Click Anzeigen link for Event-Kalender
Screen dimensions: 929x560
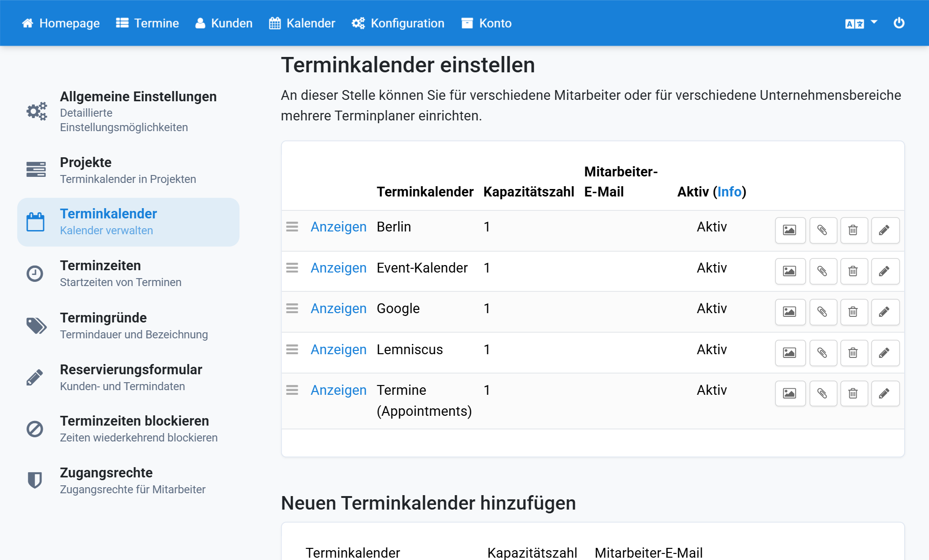[x=338, y=268]
